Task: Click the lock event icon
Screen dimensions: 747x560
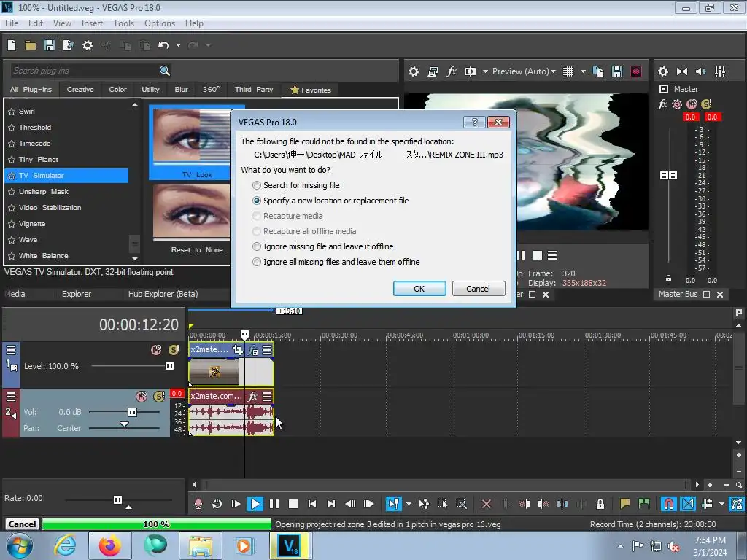Action: point(600,504)
